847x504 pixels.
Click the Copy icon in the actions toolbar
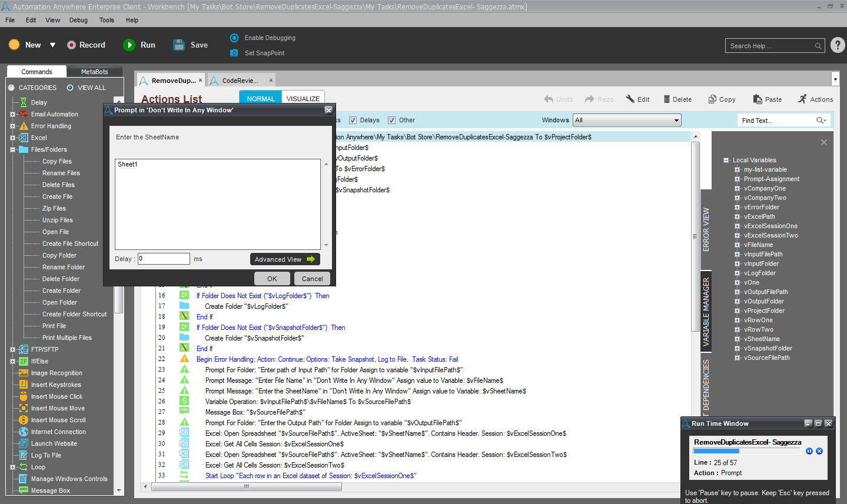click(x=712, y=99)
